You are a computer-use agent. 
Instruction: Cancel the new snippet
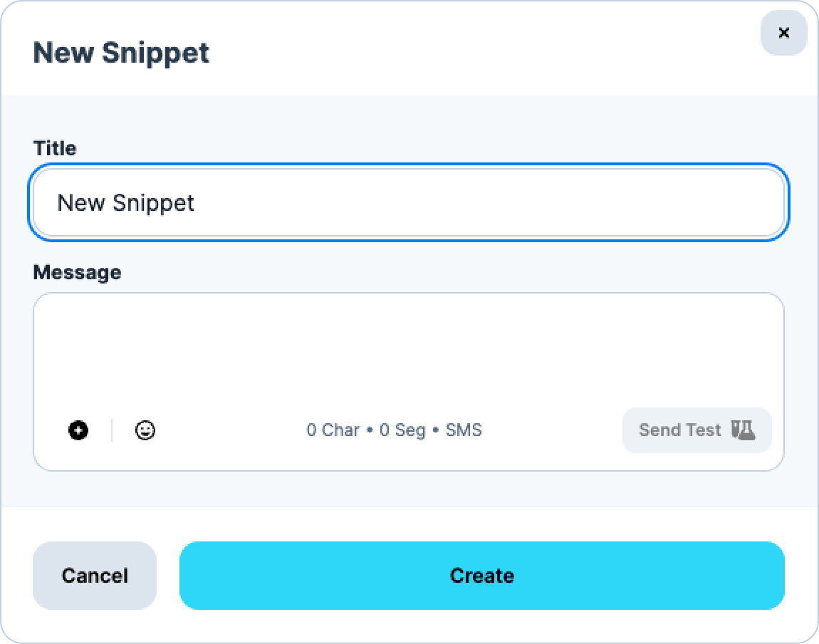(95, 575)
